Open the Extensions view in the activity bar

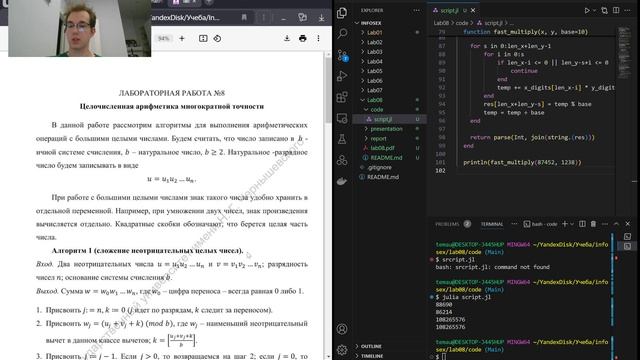[342, 97]
